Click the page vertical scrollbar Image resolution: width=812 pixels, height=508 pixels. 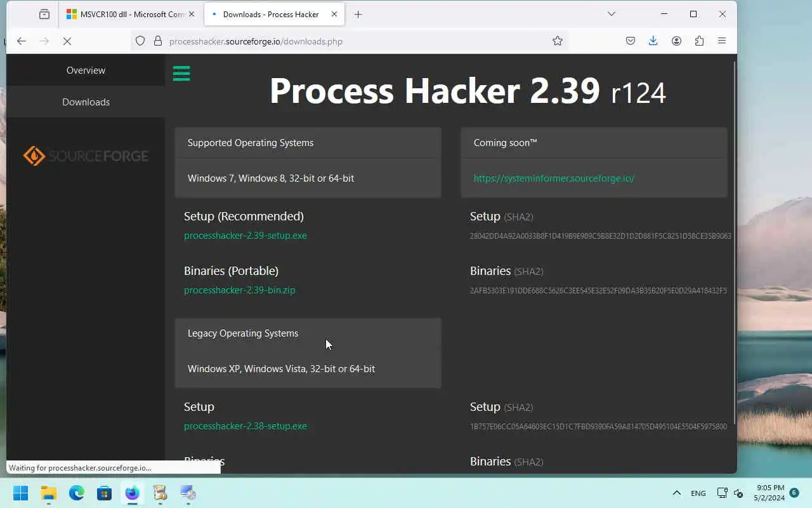[x=735, y=243]
